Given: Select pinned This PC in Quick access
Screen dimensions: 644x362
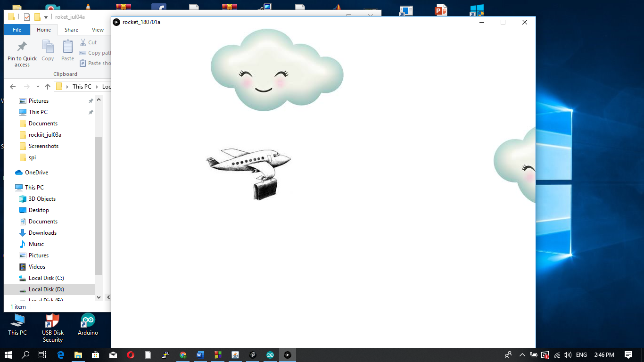Looking at the screenshot, I should (38, 112).
